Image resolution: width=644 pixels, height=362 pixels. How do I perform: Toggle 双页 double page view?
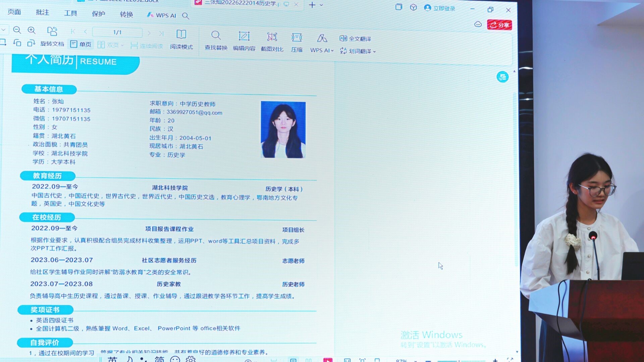tap(110, 45)
